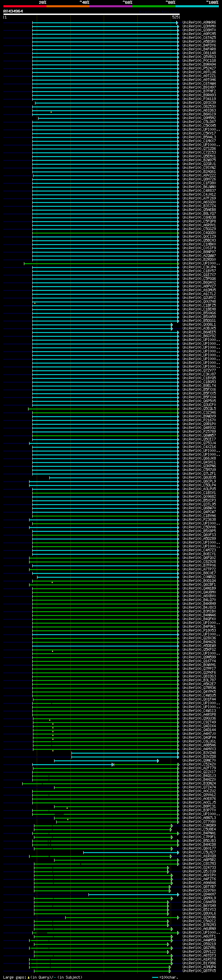Select the UniRef100_A8ID63 label
Screen dimensions: 222x980
point(199,110)
